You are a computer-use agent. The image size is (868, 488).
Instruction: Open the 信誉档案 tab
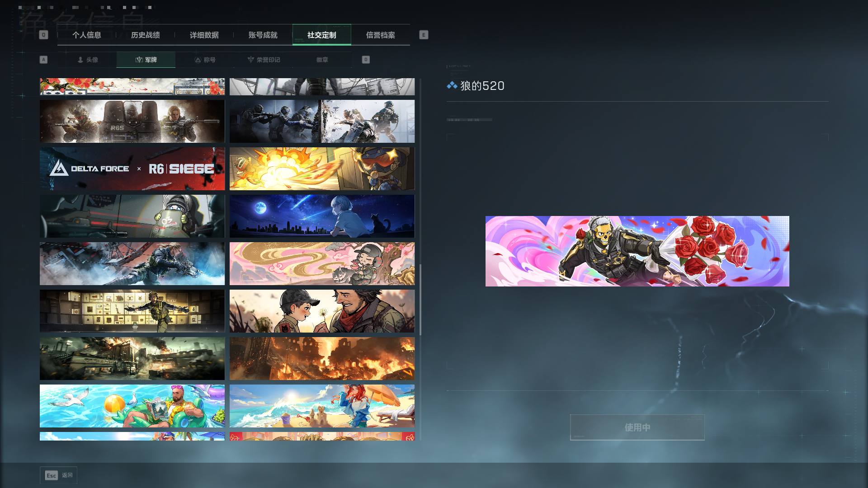(x=380, y=35)
